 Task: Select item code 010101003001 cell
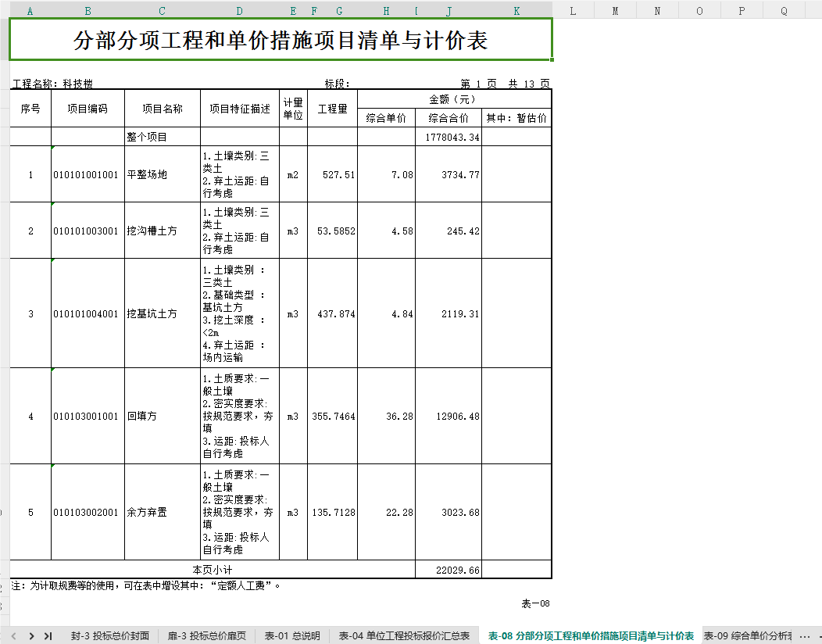(x=88, y=231)
